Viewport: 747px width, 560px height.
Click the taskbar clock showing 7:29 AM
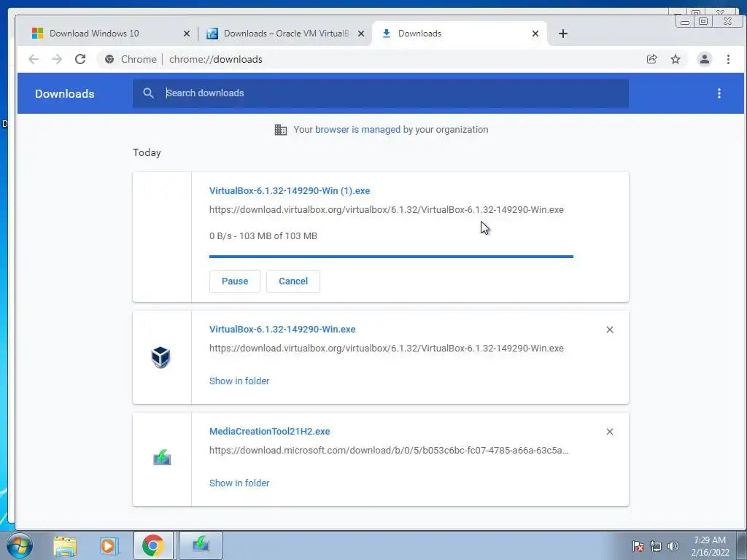710,545
